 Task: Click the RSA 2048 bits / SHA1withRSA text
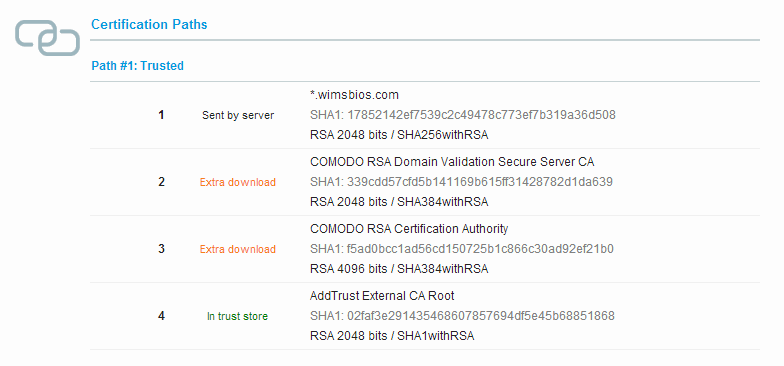click(392, 336)
